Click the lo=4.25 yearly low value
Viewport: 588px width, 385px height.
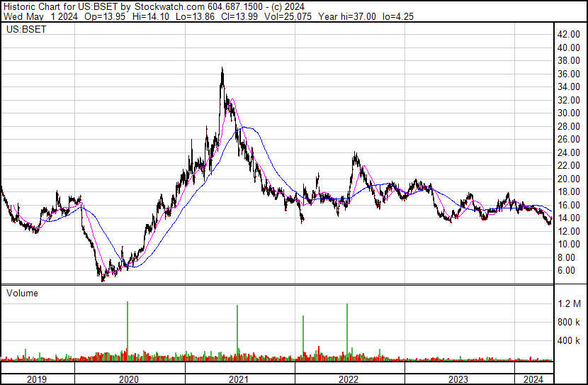(398, 16)
